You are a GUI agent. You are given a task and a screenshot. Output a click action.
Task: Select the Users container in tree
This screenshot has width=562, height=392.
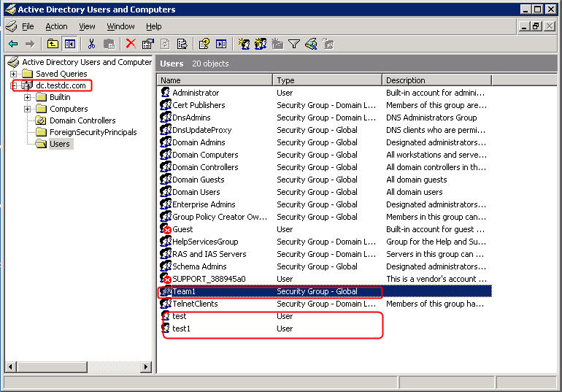tap(60, 144)
